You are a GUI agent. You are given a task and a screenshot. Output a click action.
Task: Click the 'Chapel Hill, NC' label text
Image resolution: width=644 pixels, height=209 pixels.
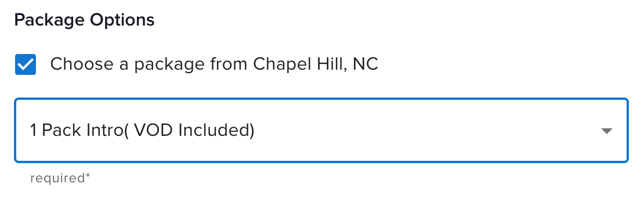click(x=316, y=64)
